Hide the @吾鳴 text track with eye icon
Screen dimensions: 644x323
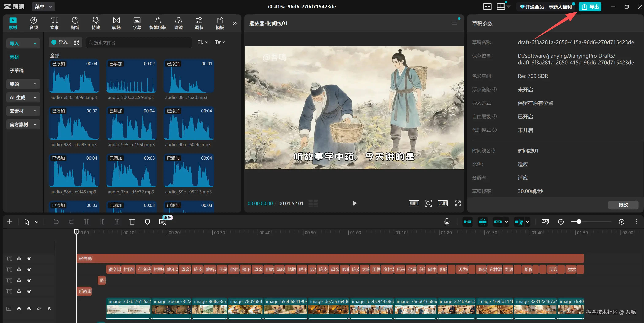29,258
